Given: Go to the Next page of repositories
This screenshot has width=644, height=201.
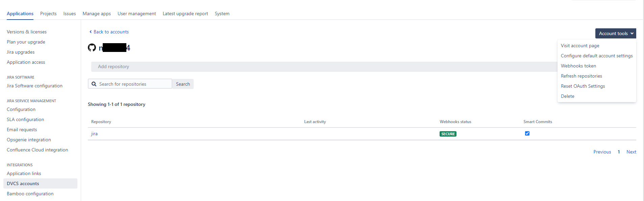Looking at the screenshot, I should click(x=631, y=152).
